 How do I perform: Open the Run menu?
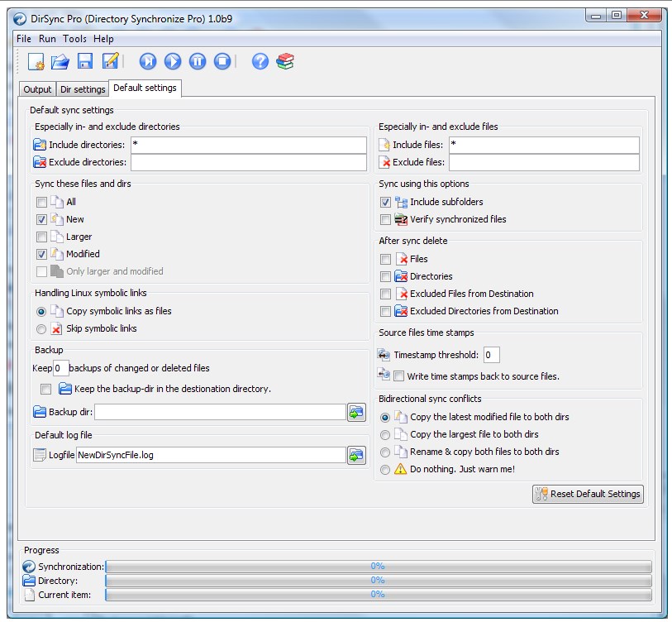click(x=47, y=39)
